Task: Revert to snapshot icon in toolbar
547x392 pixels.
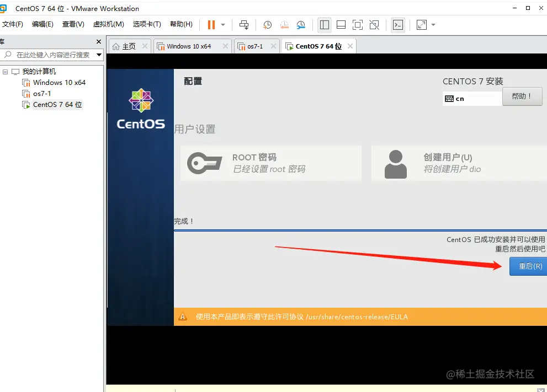Action: coord(284,25)
